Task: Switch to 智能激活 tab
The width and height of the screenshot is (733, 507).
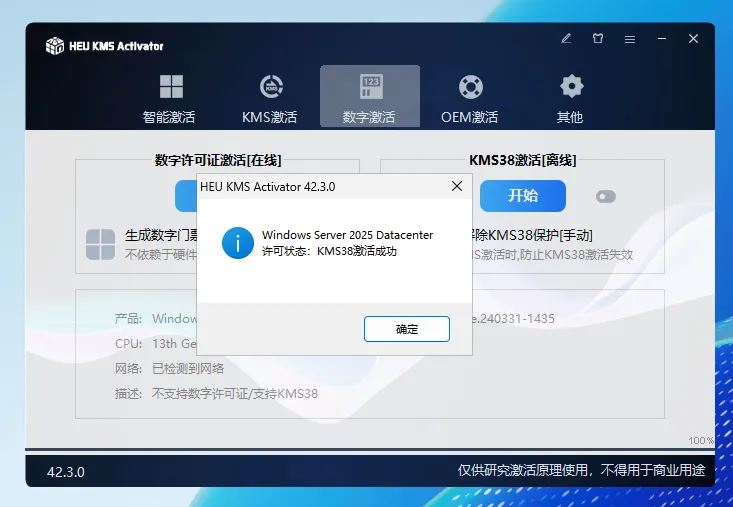Action: click(169, 98)
